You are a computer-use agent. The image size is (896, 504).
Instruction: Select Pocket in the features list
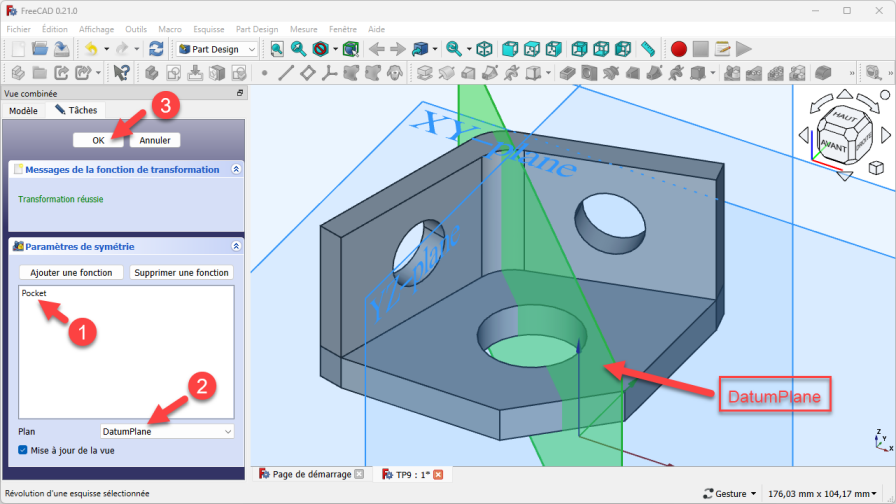click(34, 293)
